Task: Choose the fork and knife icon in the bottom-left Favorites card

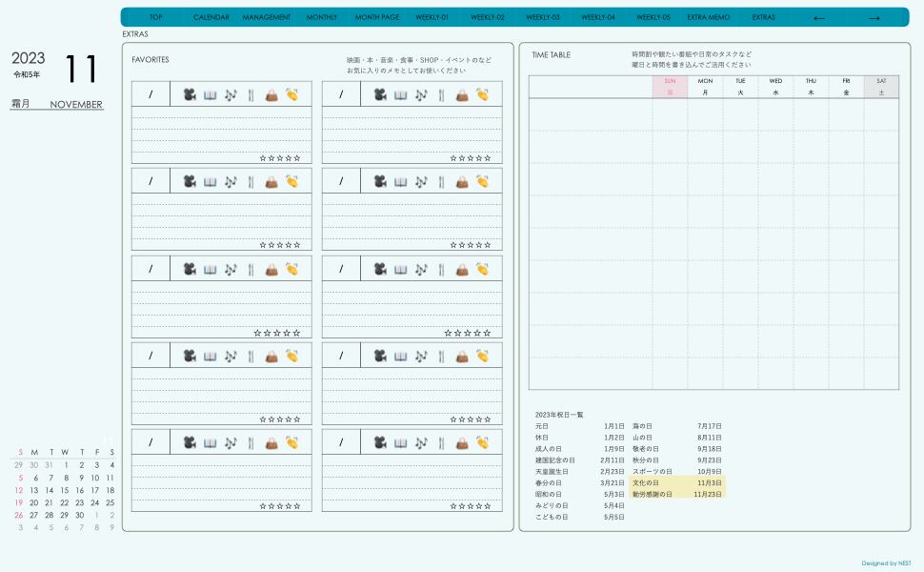Action: point(251,442)
